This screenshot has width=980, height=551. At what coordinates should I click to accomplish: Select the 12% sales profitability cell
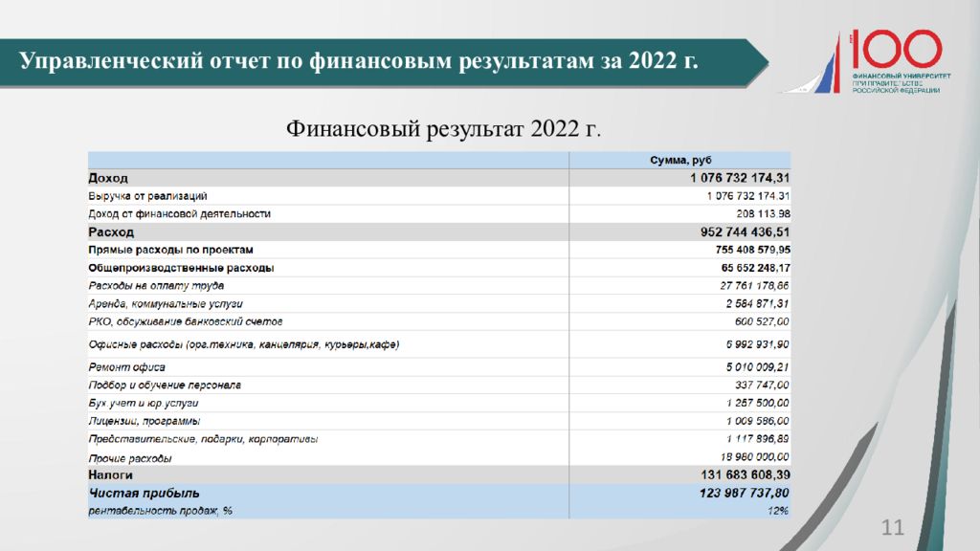click(777, 511)
